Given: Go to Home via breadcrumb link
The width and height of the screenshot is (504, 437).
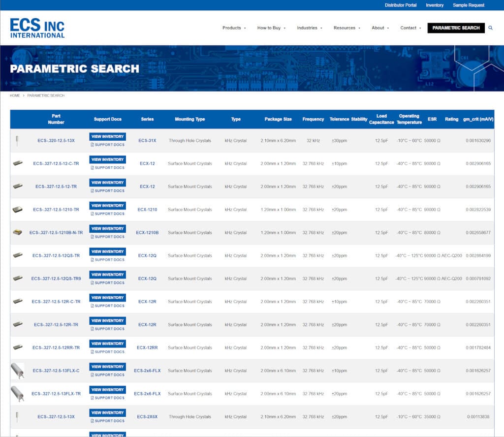Looking at the screenshot, I should point(15,95).
